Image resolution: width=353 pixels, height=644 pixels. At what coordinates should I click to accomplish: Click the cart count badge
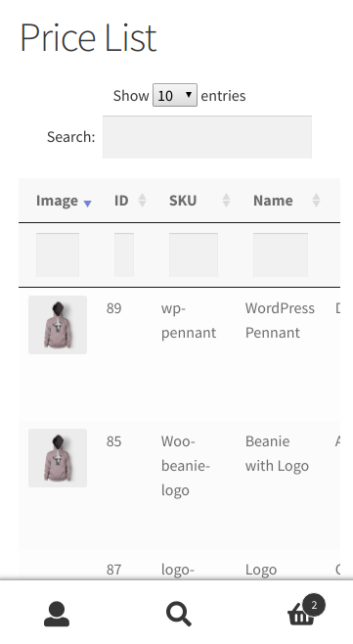pos(314,605)
